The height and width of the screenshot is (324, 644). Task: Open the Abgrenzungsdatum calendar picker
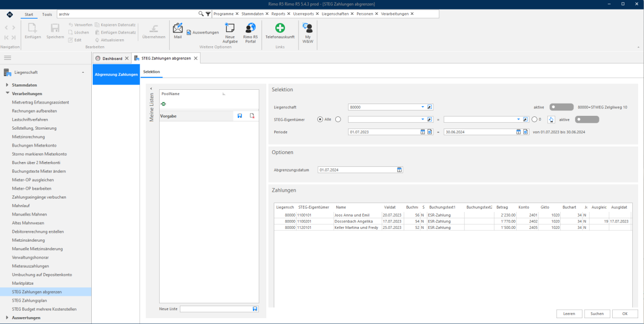[399, 170]
